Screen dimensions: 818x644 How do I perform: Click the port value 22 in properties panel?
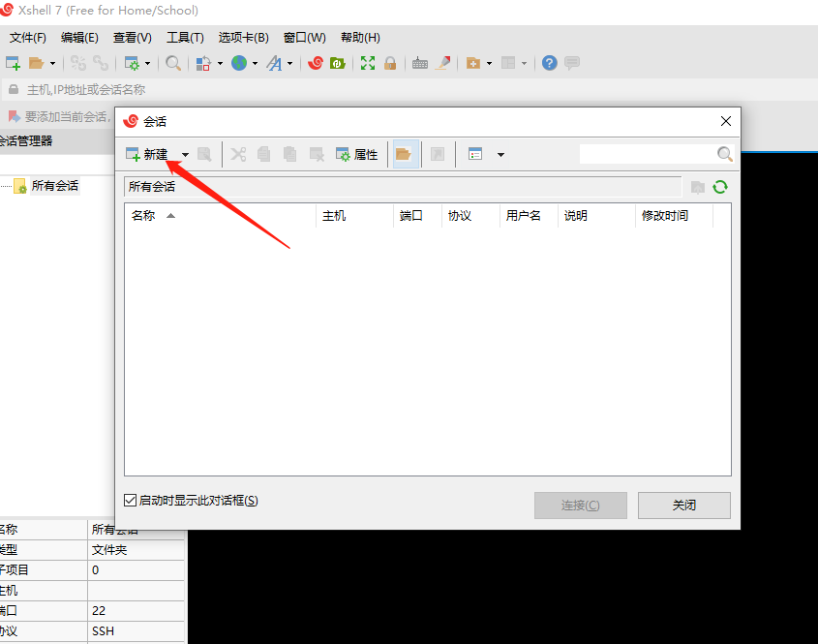99,611
